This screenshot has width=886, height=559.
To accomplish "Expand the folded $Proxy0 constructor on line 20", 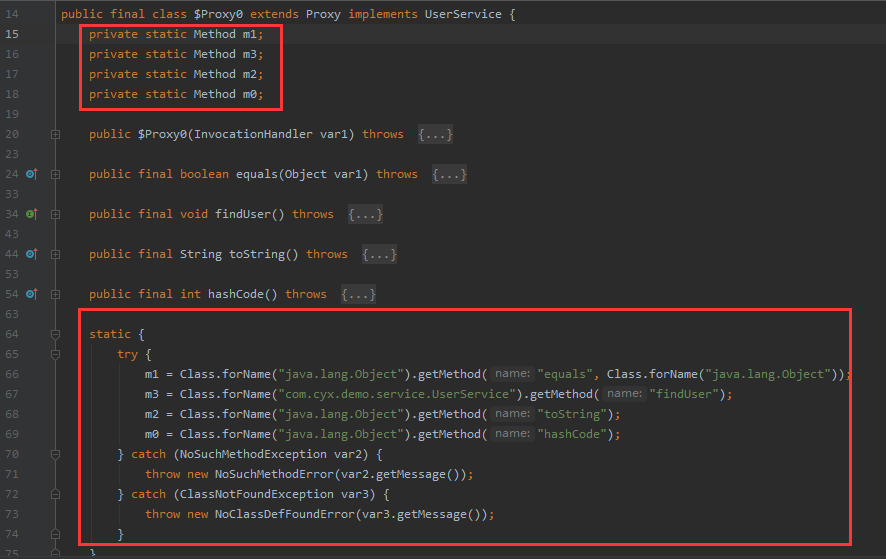I will [x=56, y=134].
